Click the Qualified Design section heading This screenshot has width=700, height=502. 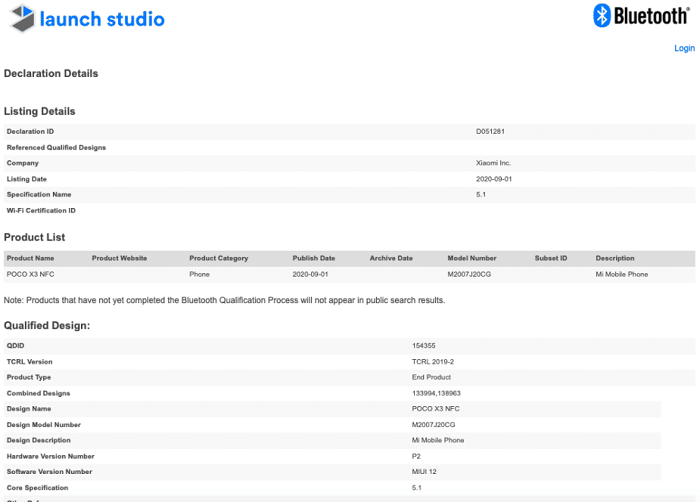(x=47, y=325)
